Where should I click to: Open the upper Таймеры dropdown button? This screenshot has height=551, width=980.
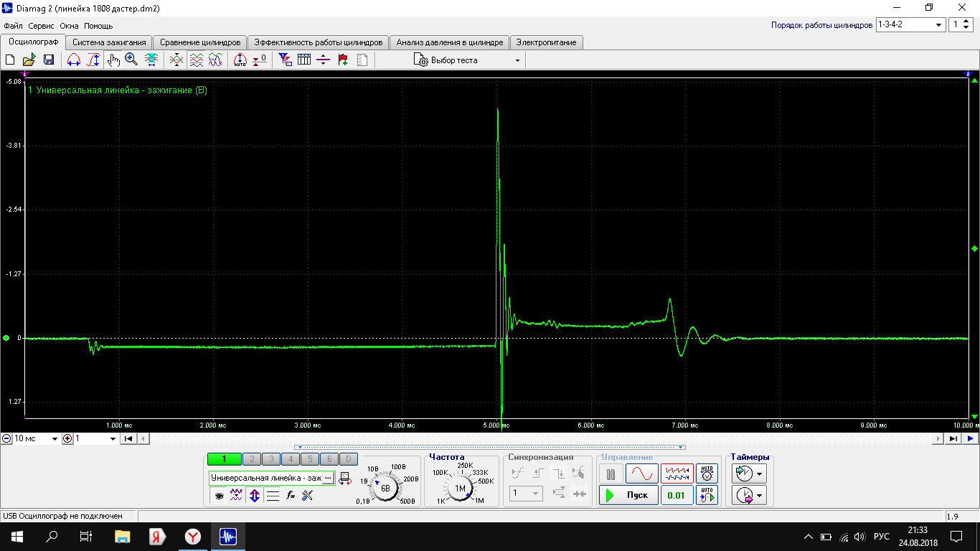749,474
